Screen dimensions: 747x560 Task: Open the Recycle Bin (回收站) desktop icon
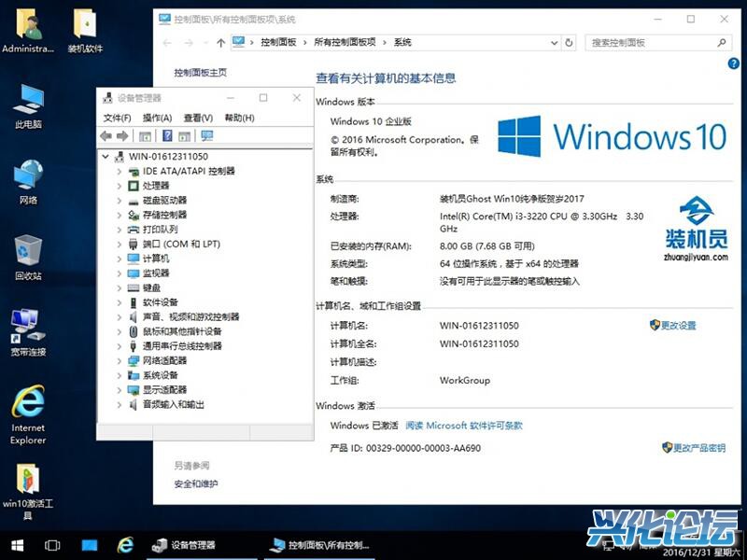[28, 252]
